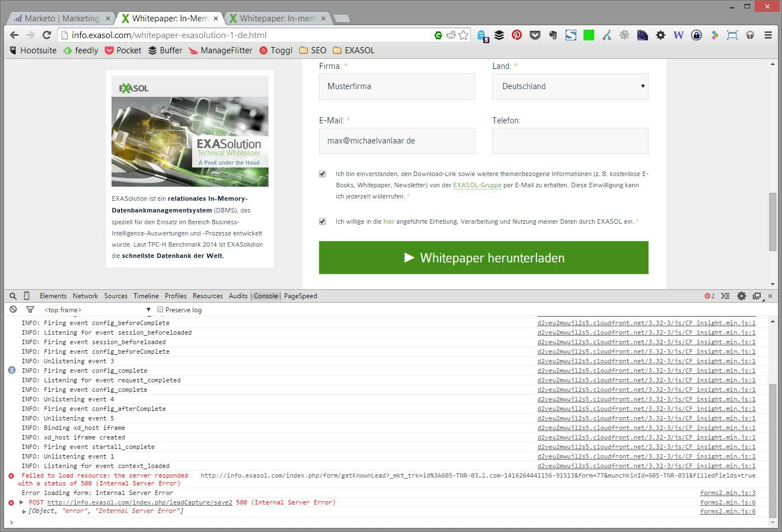Image resolution: width=782 pixels, height=532 pixels.
Task: Uncheck the newsletter consent checkbox
Action: point(322,174)
